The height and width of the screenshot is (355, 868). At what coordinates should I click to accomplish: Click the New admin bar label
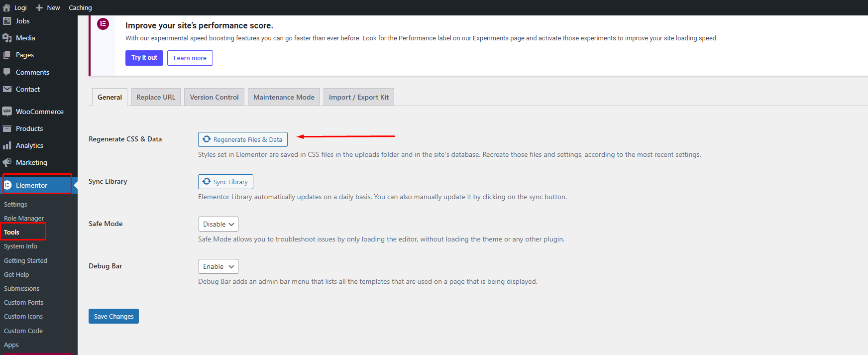click(53, 7)
